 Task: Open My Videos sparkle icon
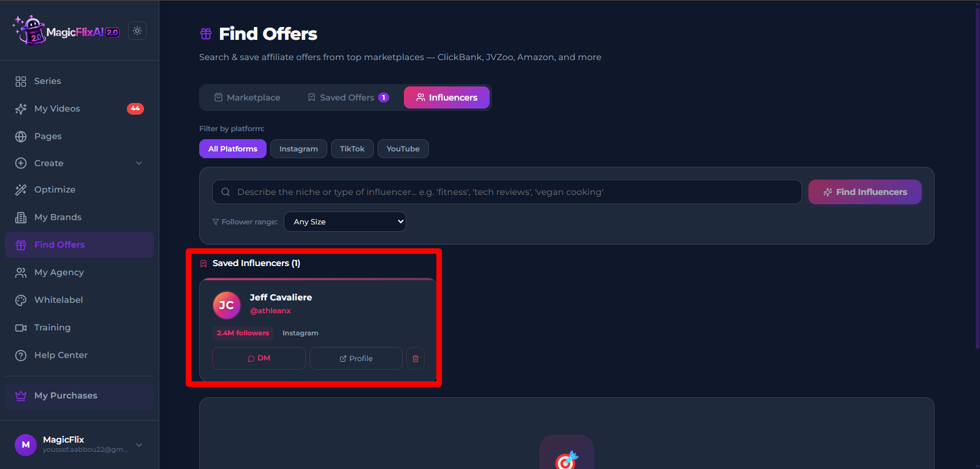click(x=21, y=109)
